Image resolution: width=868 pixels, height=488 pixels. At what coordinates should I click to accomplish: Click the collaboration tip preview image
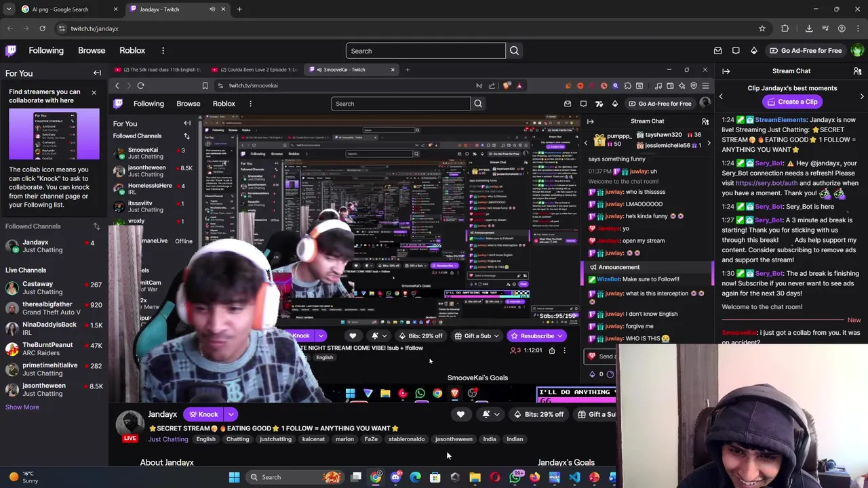(54, 134)
